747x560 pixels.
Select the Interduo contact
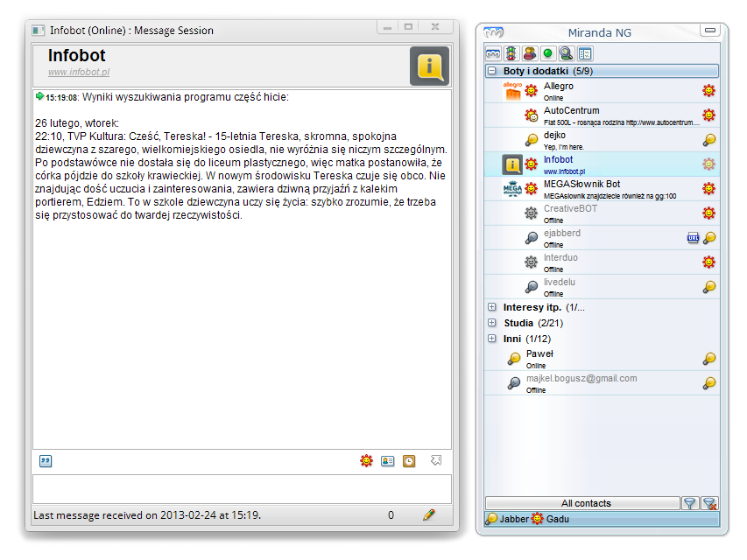603,262
